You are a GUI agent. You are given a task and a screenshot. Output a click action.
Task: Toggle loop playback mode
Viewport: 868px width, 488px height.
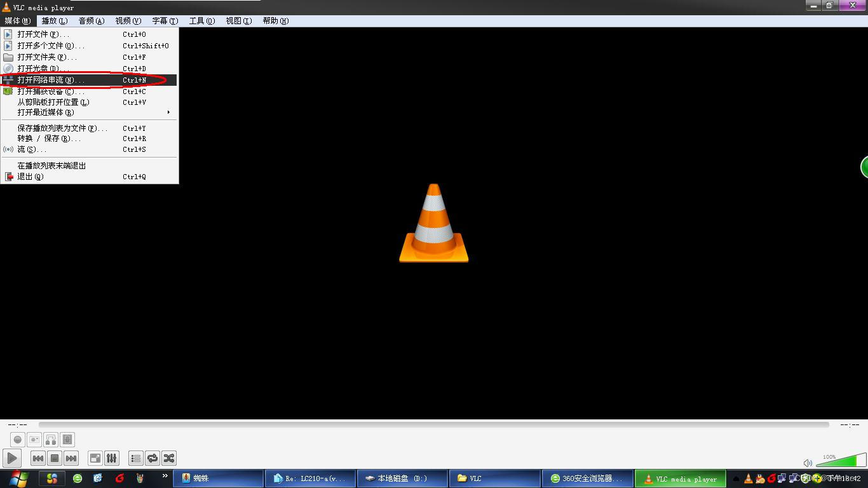(x=153, y=458)
